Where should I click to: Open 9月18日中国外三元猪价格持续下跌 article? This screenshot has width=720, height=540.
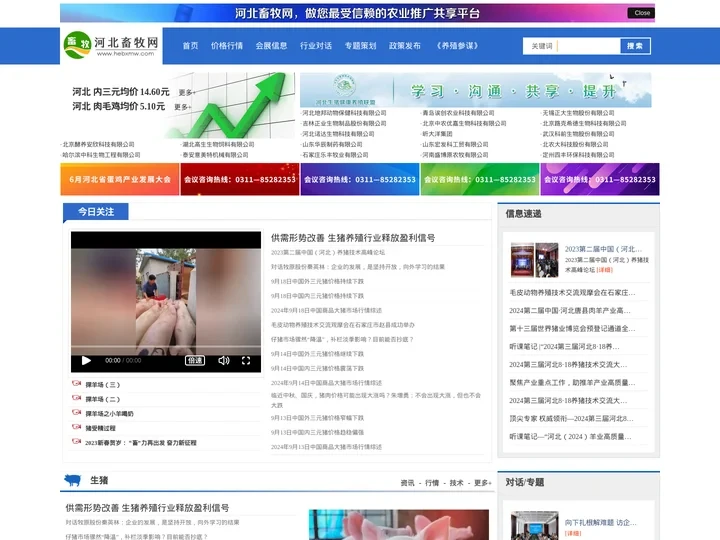[x=317, y=281]
